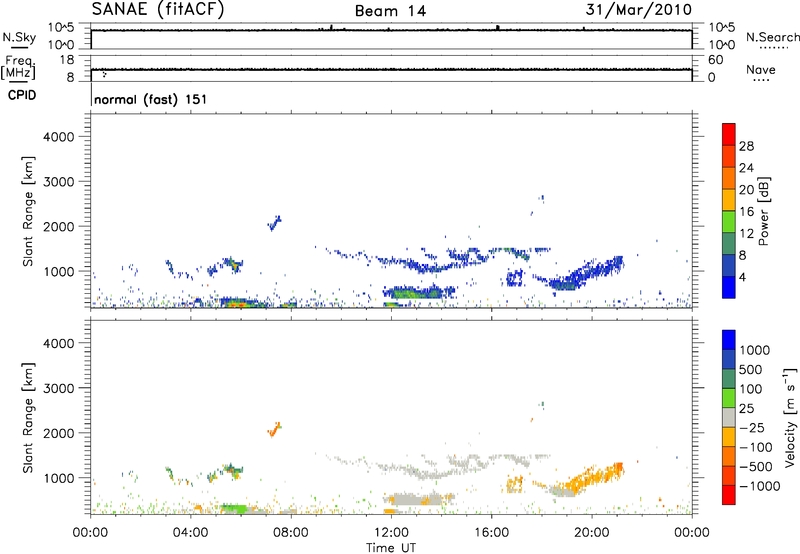
Task: Click the '3000' range tick on the velocity panel
Action: 59,388
